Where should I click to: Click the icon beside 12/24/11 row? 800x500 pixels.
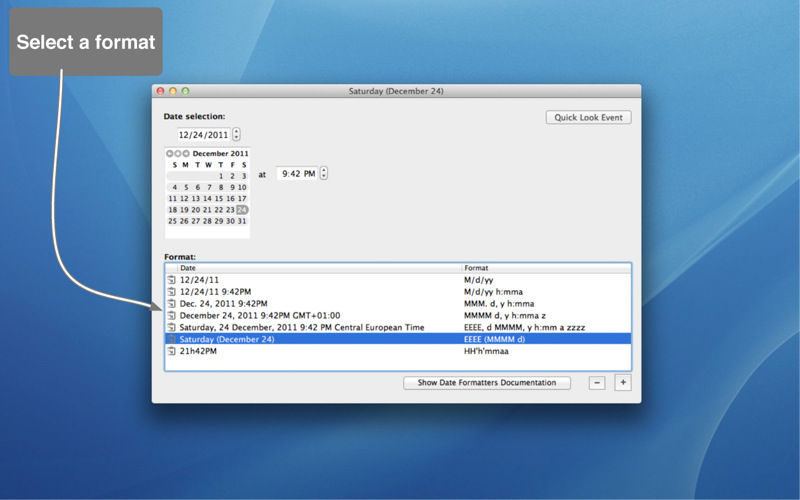coord(171,280)
